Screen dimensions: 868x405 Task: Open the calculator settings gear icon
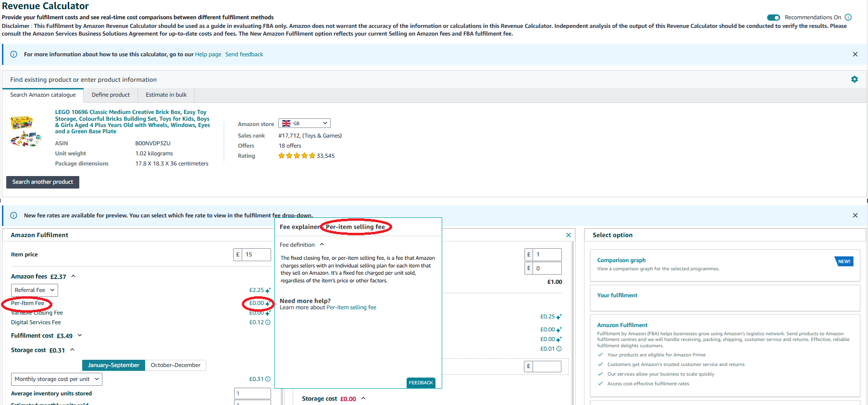(x=855, y=79)
